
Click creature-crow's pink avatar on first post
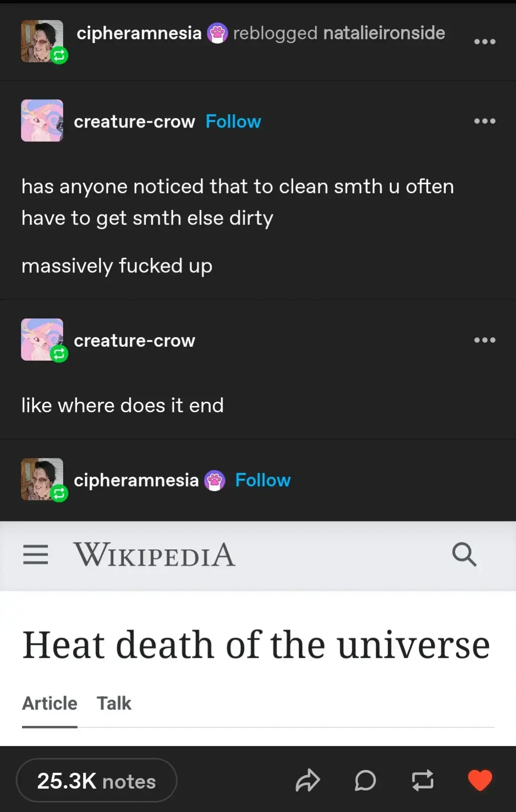pos(42,120)
